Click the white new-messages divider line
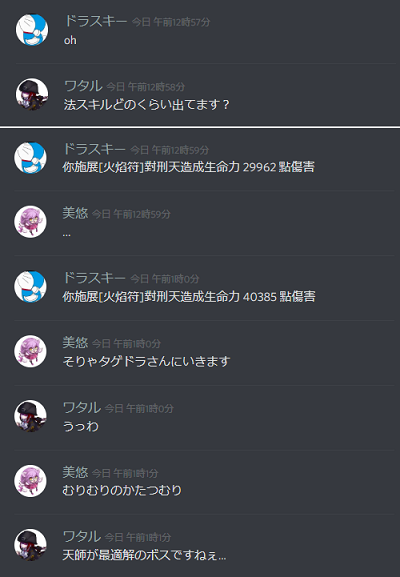 pos(200,127)
